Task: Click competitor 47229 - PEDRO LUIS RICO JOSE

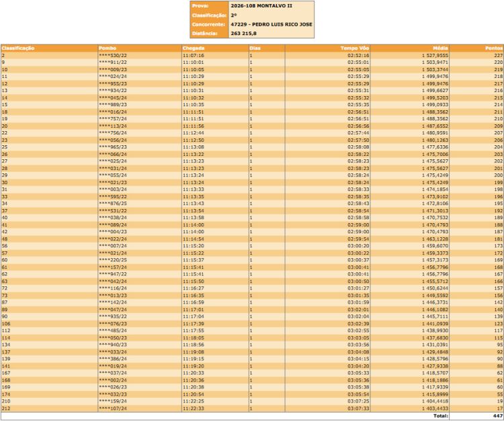Action: point(270,24)
